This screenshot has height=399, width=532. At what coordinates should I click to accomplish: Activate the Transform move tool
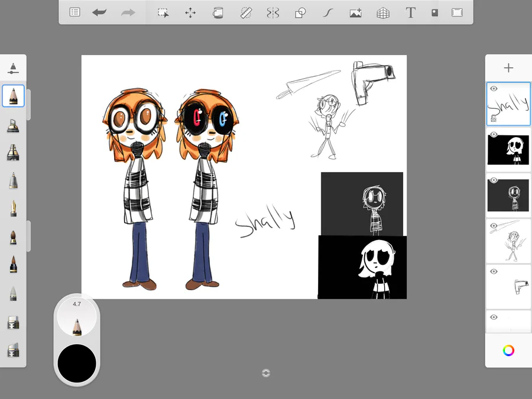point(190,13)
